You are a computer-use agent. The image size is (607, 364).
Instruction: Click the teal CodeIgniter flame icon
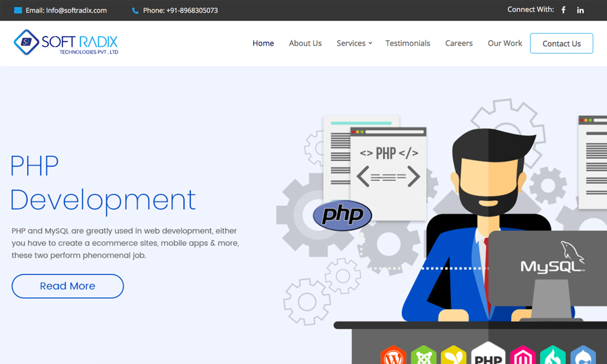pyautogui.click(x=552, y=356)
